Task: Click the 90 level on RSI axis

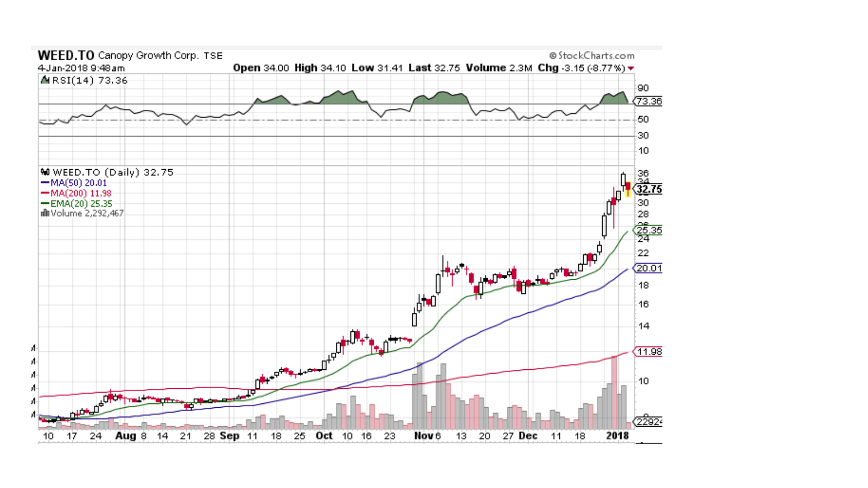Action: coord(643,88)
